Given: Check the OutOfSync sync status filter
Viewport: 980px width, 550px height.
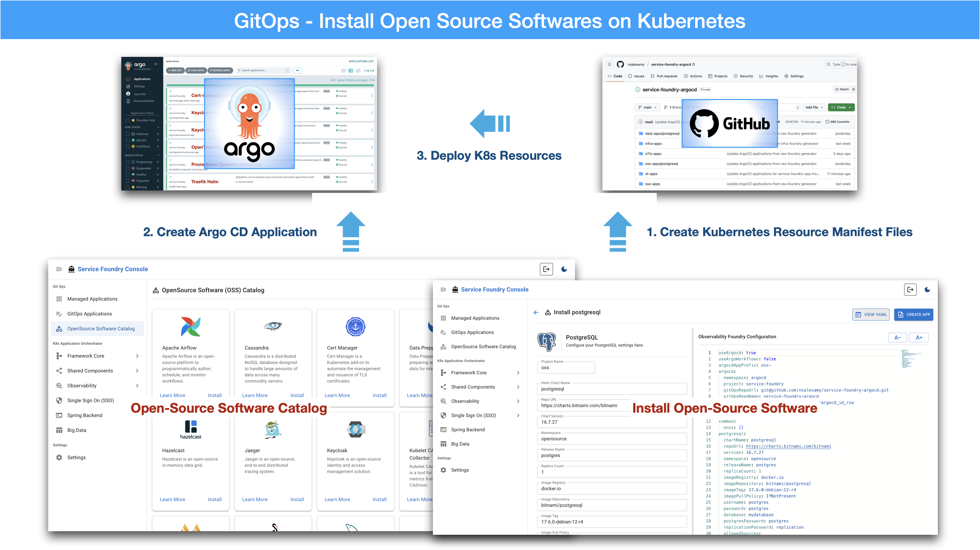Looking at the screenshot, I should click(x=127, y=146).
